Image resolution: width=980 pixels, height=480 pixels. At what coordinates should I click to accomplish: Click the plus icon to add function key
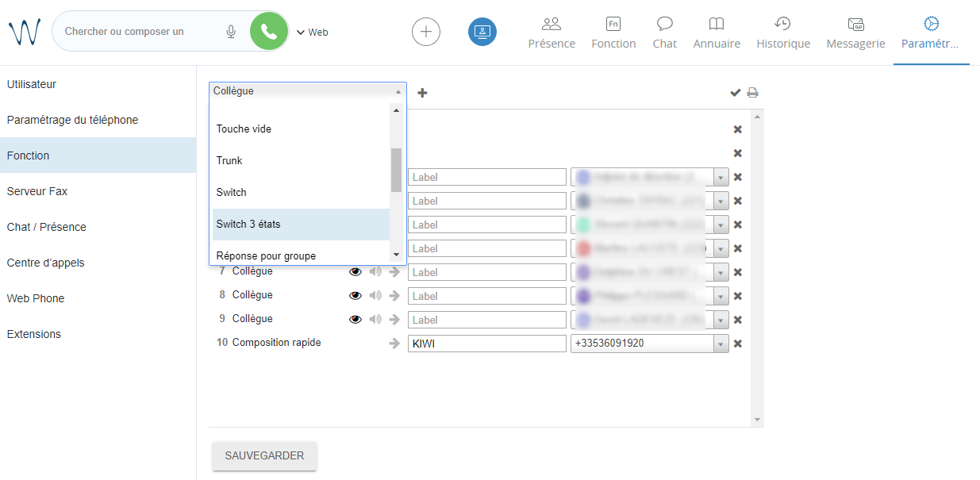point(422,93)
